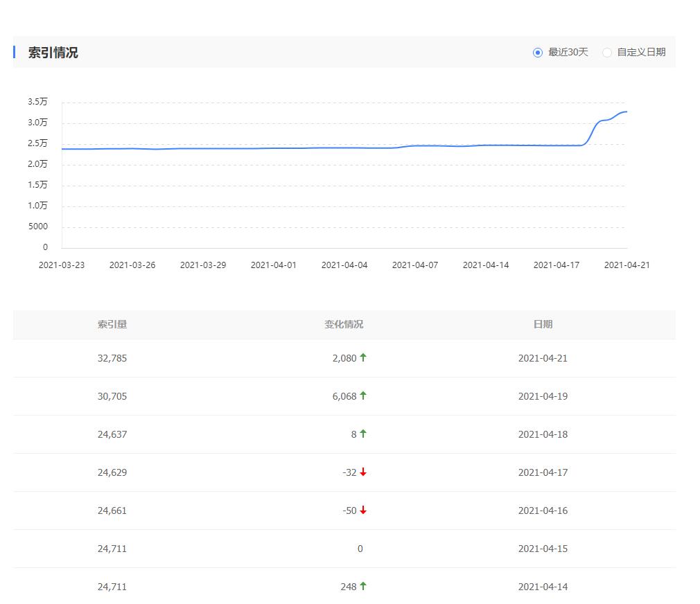Screen dimensions: 700x604
Task: Click the 变化情况 column header
Action: coord(344,324)
